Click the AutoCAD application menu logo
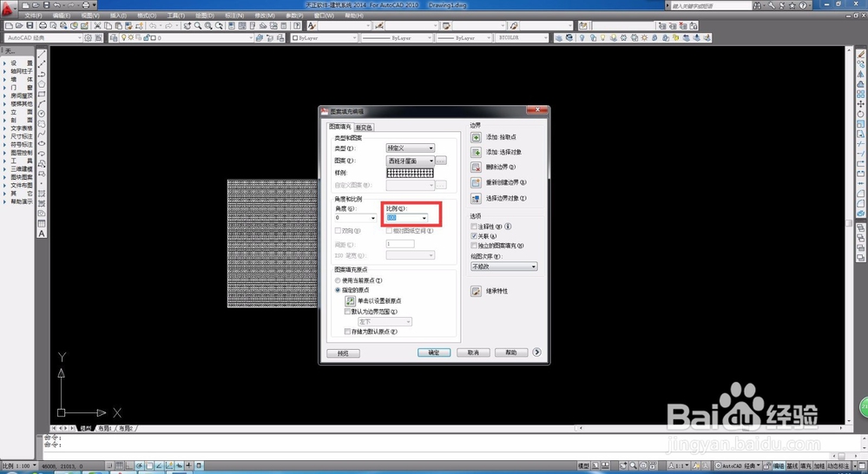This screenshot has height=474, width=868. click(8, 8)
